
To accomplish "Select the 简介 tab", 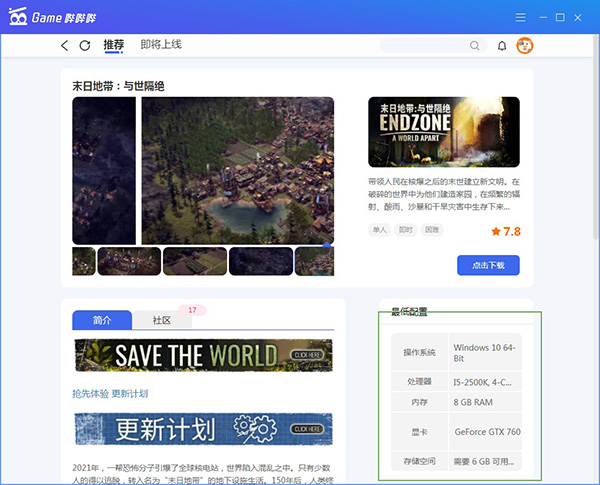I will click(102, 321).
